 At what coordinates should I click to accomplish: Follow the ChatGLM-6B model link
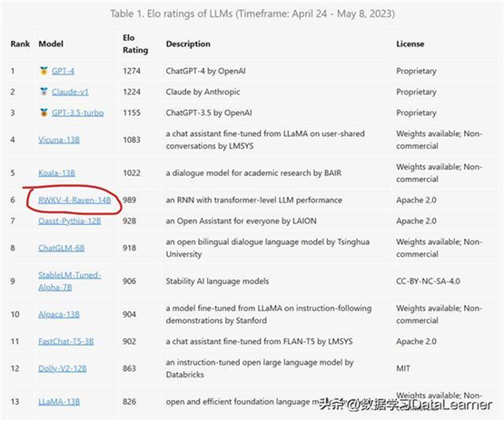(62, 248)
